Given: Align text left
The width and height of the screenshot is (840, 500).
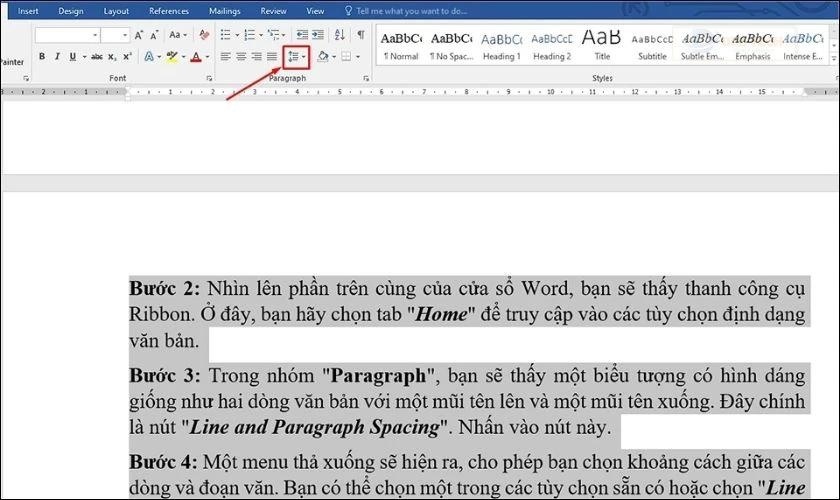Looking at the screenshot, I should coord(226,56).
